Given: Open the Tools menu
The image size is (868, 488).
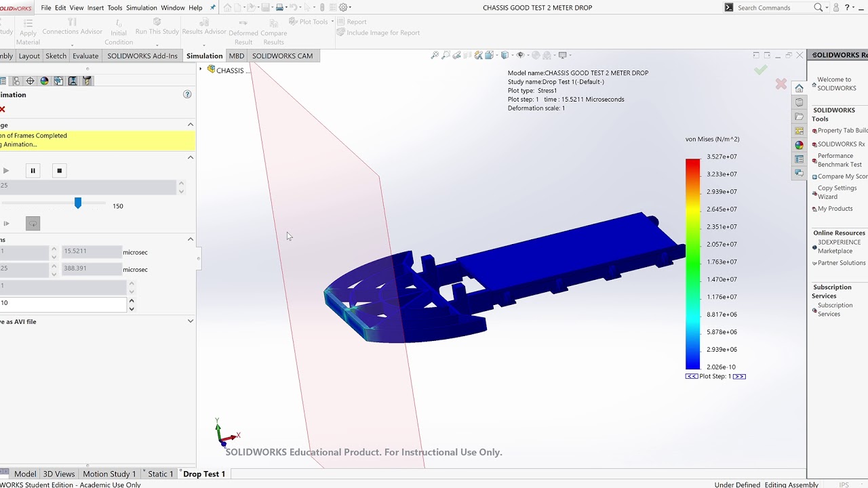Looking at the screenshot, I should (115, 7).
